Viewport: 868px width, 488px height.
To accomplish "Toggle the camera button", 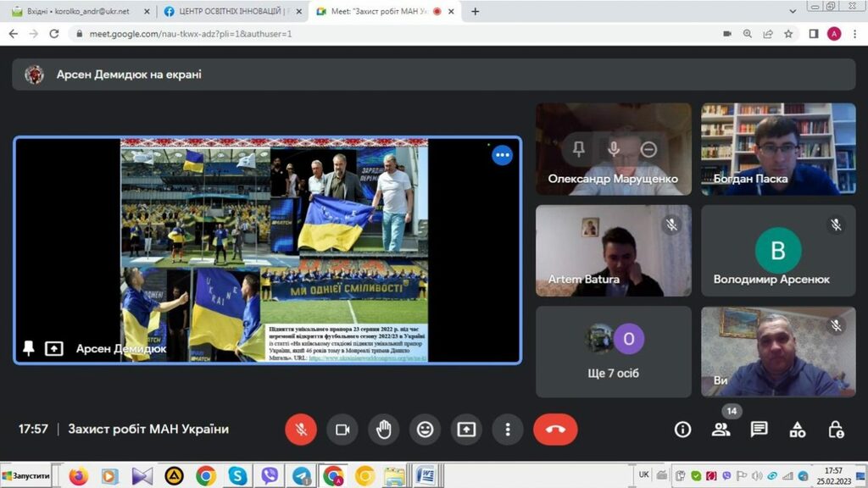I will (342, 430).
